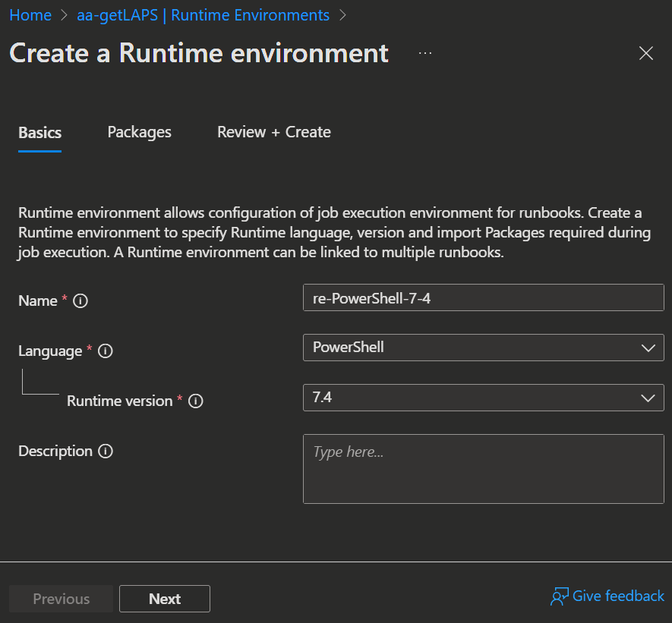The height and width of the screenshot is (623, 672).
Task: Focus the Description text area
Action: pos(483,469)
